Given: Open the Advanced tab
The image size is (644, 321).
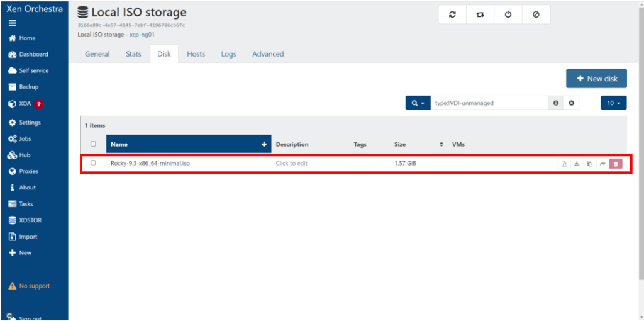Looking at the screenshot, I should click(268, 54).
